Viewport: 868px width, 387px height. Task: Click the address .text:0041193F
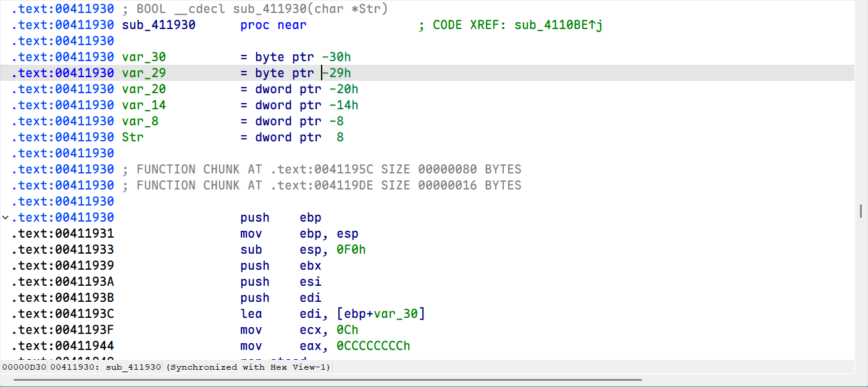click(62, 330)
